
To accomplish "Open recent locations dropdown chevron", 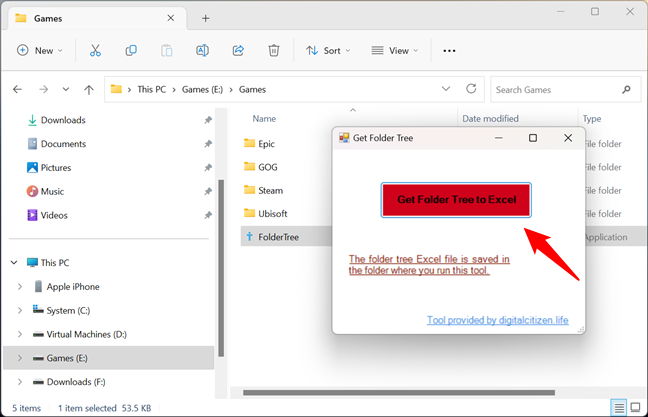I will click(66, 89).
